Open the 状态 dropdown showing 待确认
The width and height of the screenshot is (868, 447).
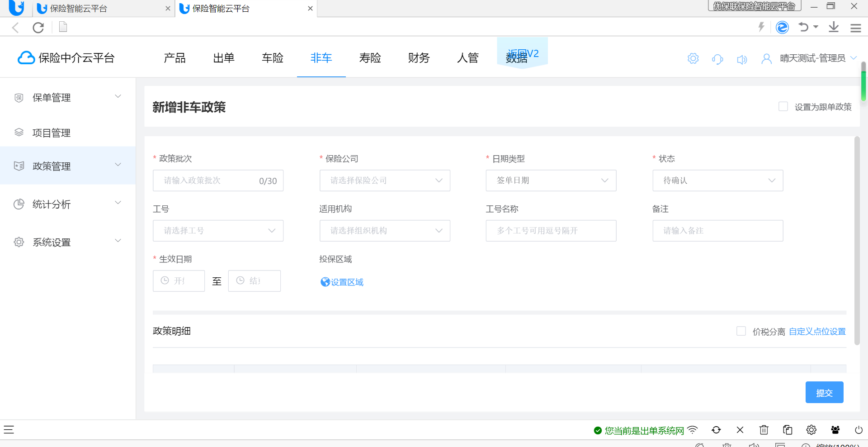pos(718,181)
